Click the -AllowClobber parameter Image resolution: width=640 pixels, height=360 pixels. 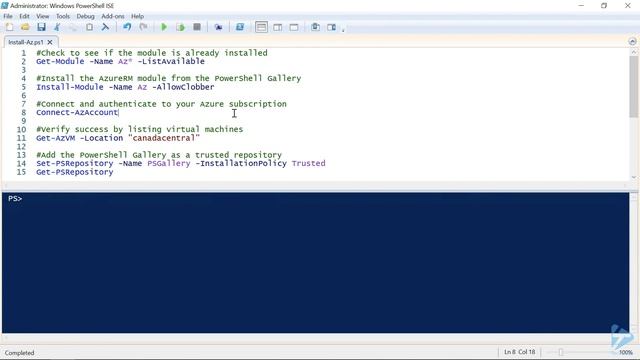coord(183,87)
